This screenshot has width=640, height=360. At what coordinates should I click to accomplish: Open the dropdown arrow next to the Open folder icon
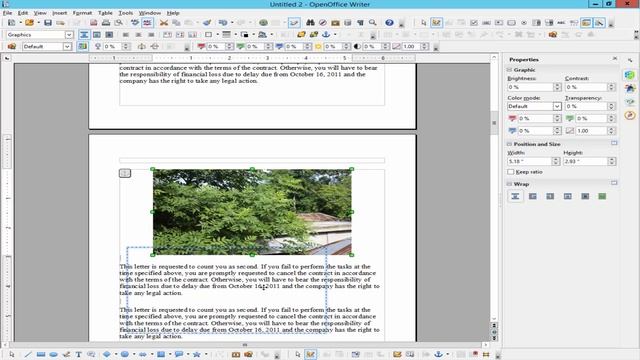[x=38, y=23]
